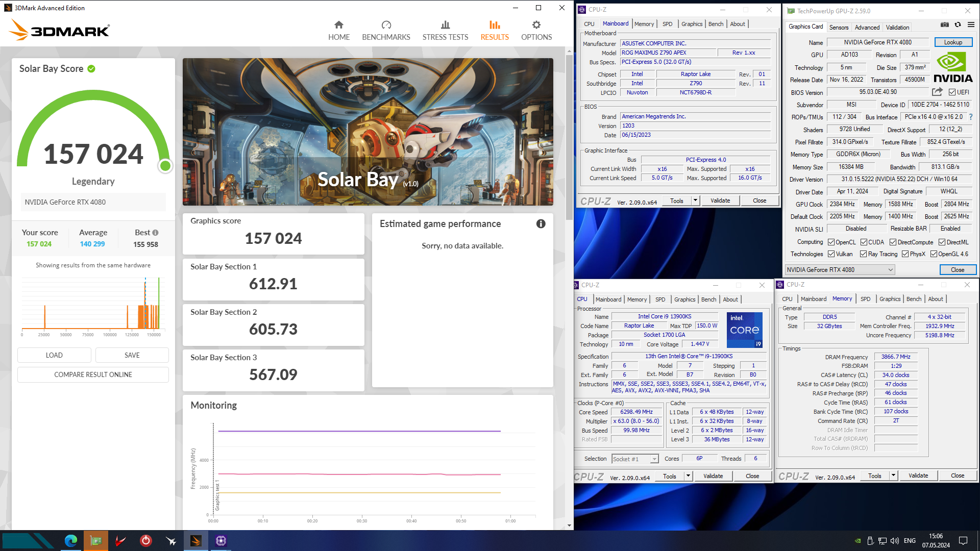Show info about Best score
This screenshot has height=551, width=980.
coord(155,233)
